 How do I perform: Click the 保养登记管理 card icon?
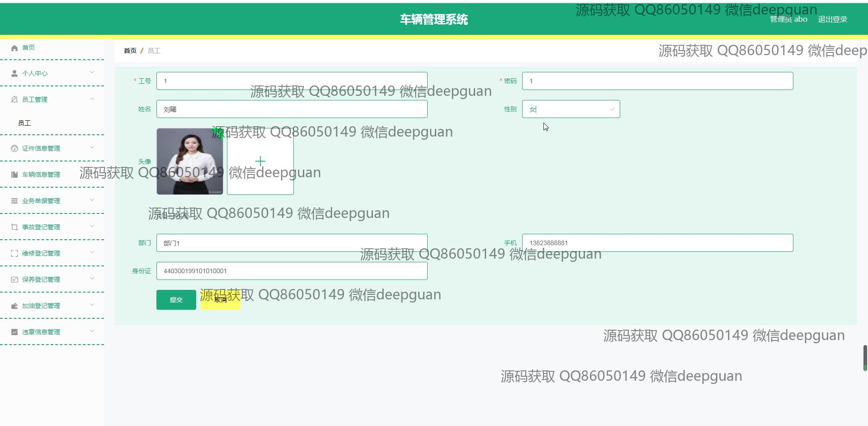point(14,279)
